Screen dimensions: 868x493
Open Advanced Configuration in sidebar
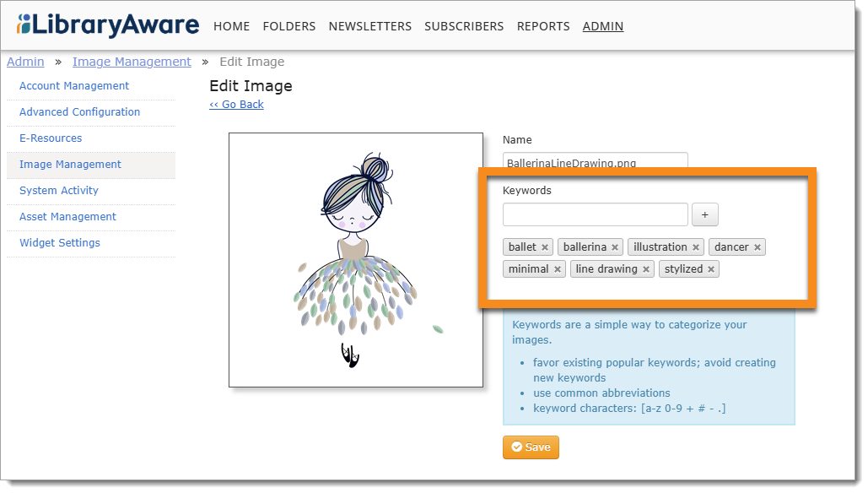[79, 112]
